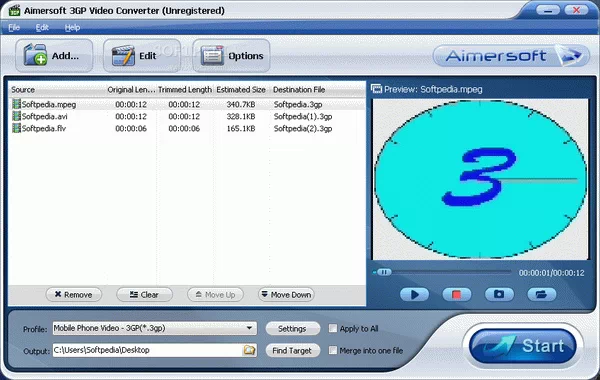
Task: Remove the selected file
Action: (x=73, y=295)
